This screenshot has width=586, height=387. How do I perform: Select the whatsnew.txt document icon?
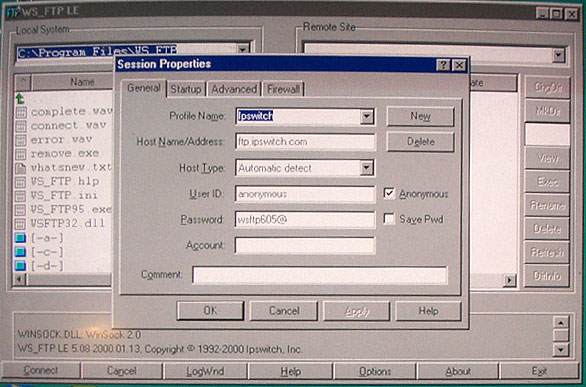coord(21,168)
